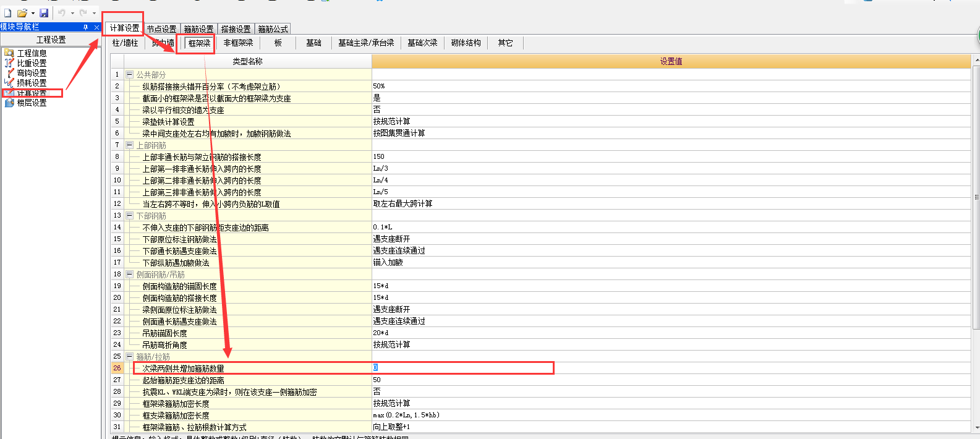Click the Open folder icon
Image resolution: width=980 pixels, height=439 pixels.
(x=22, y=13)
